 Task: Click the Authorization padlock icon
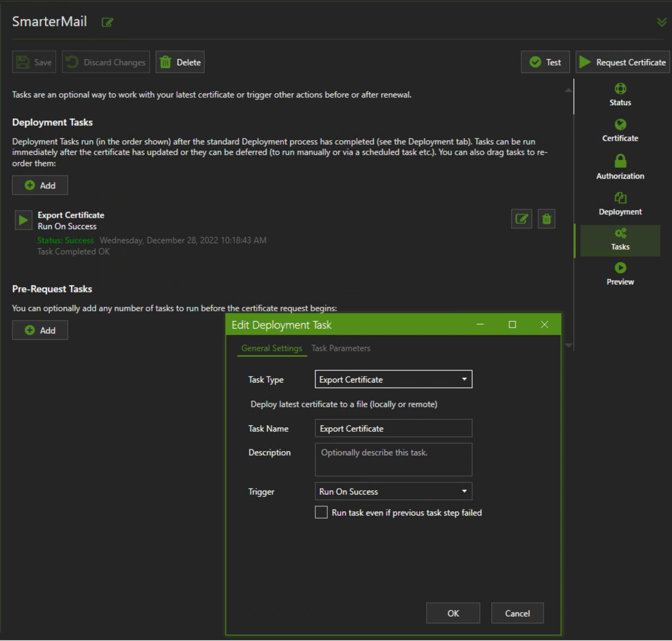tap(620, 161)
